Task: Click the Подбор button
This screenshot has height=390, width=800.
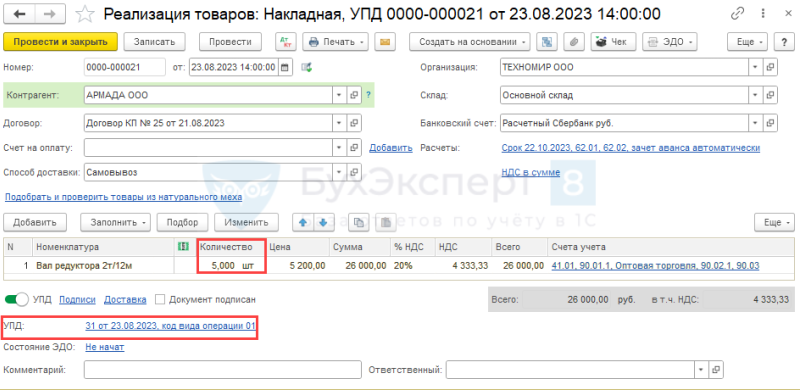Action: (183, 222)
